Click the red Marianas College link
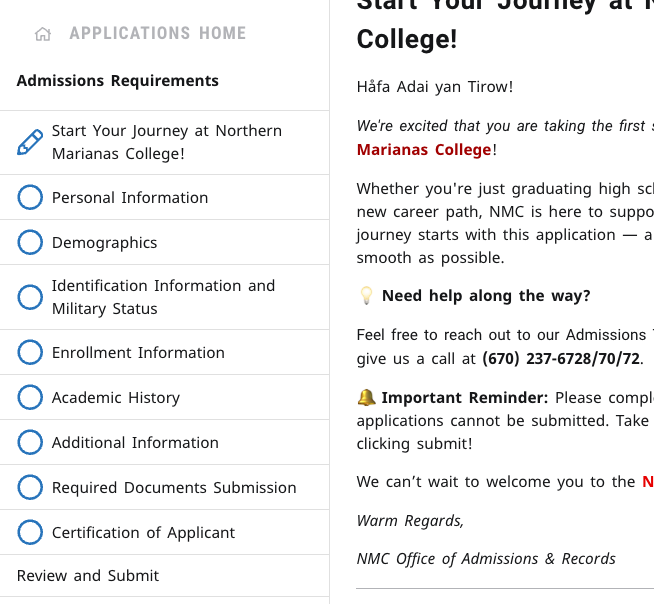The image size is (654, 604). [x=424, y=150]
